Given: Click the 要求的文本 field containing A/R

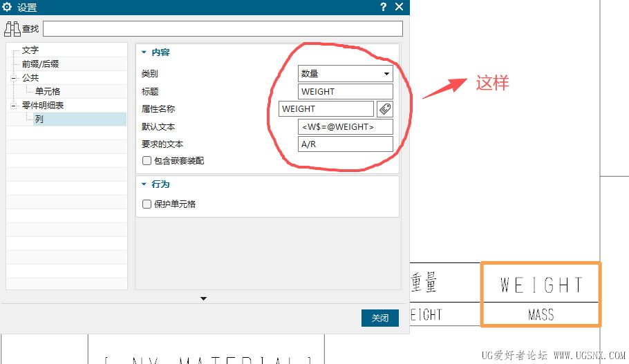Looking at the screenshot, I should pos(346,144).
